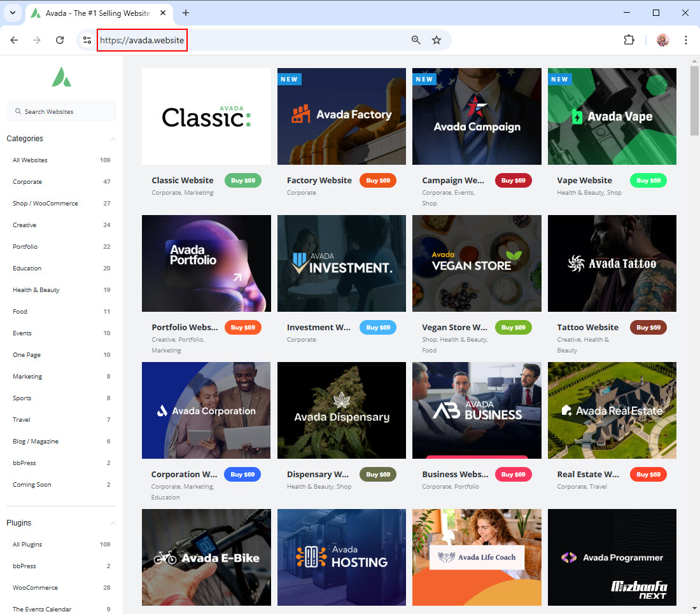Open the Avada Investment thumbnail

coord(342,263)
